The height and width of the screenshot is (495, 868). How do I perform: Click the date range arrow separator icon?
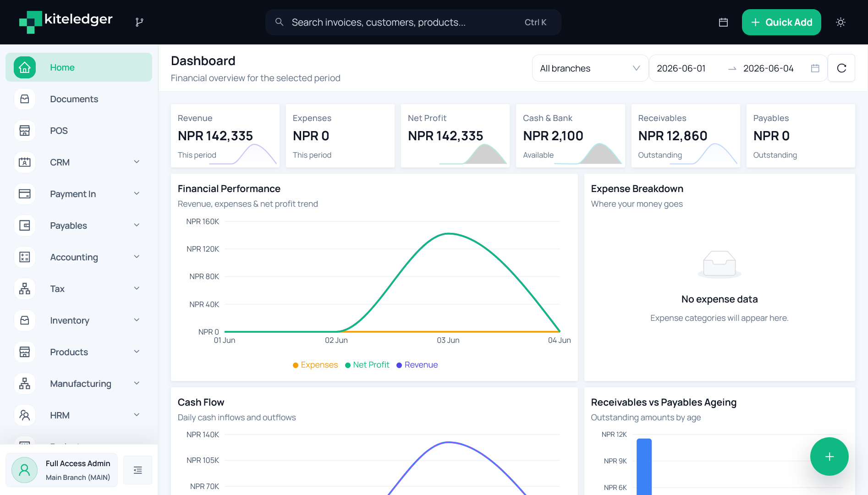click(732, 69)
